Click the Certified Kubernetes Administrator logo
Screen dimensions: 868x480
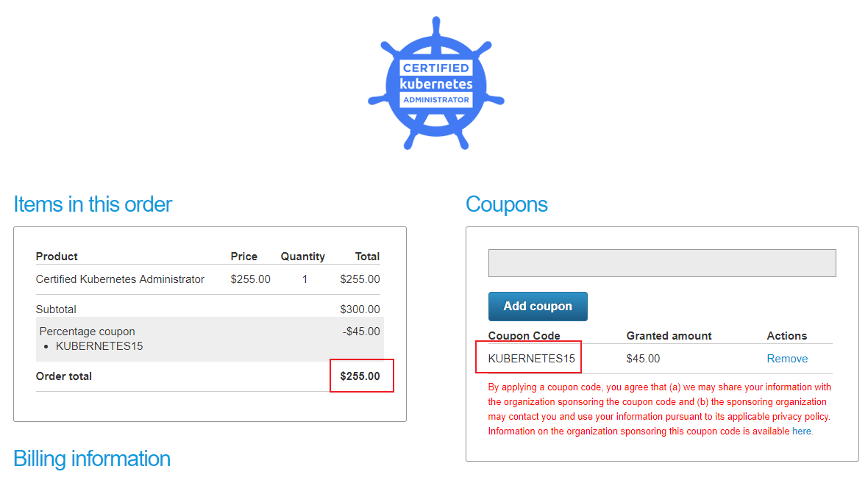point(435,83)
